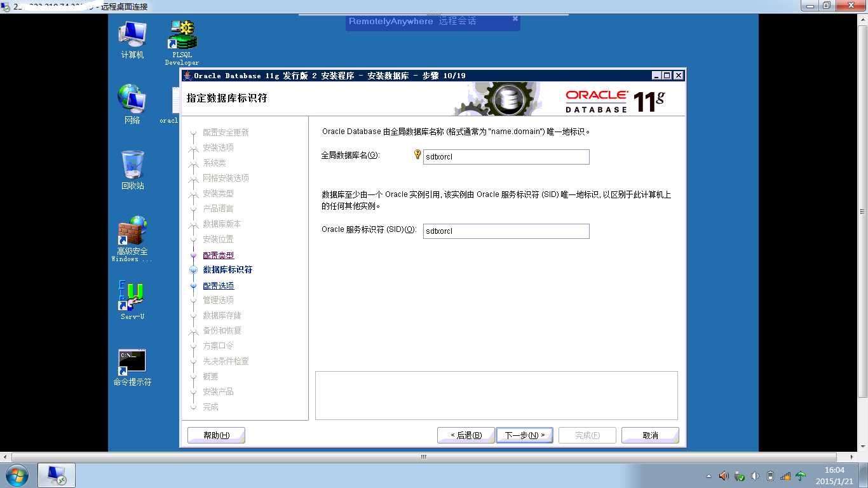Screen dimensions: 868x488
Task: Click the 管理选项 step
Action: point(219,300)
